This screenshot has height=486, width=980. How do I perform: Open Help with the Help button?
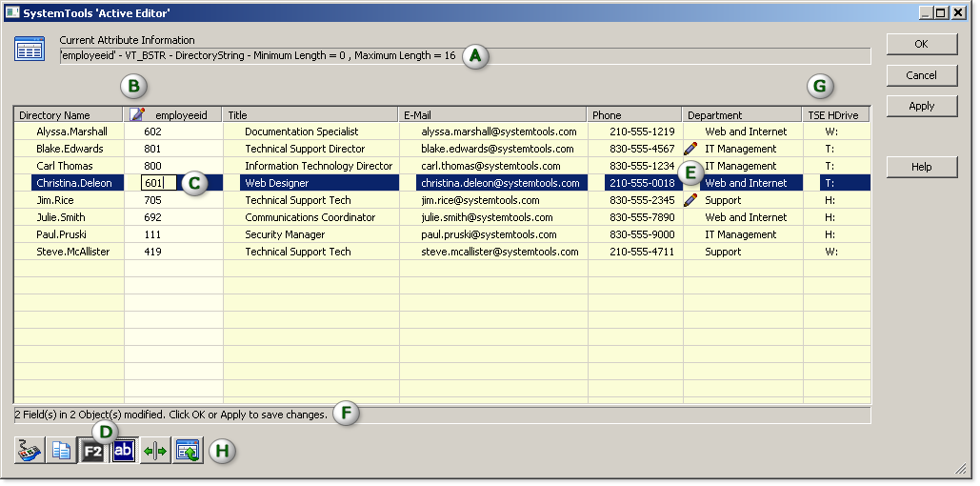[921, 167]
